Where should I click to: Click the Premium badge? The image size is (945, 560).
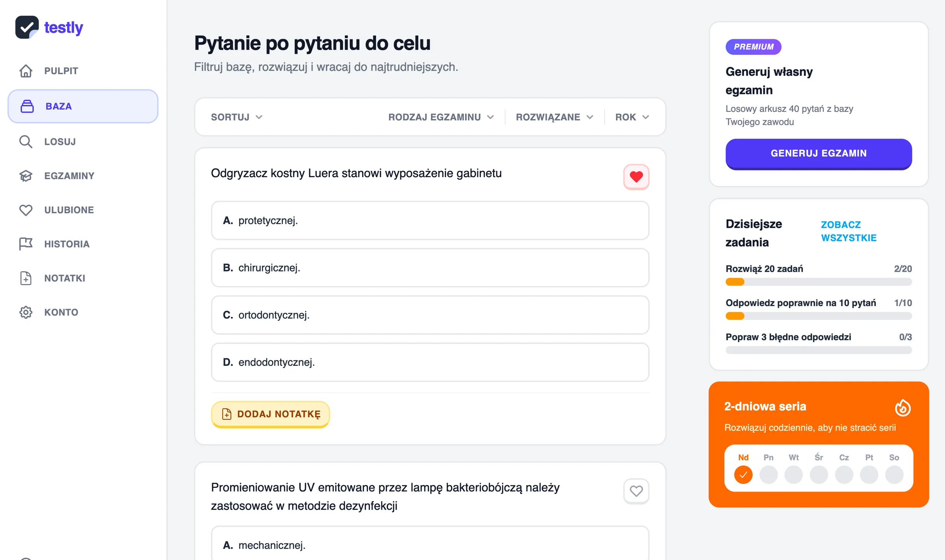click(753, 47)
